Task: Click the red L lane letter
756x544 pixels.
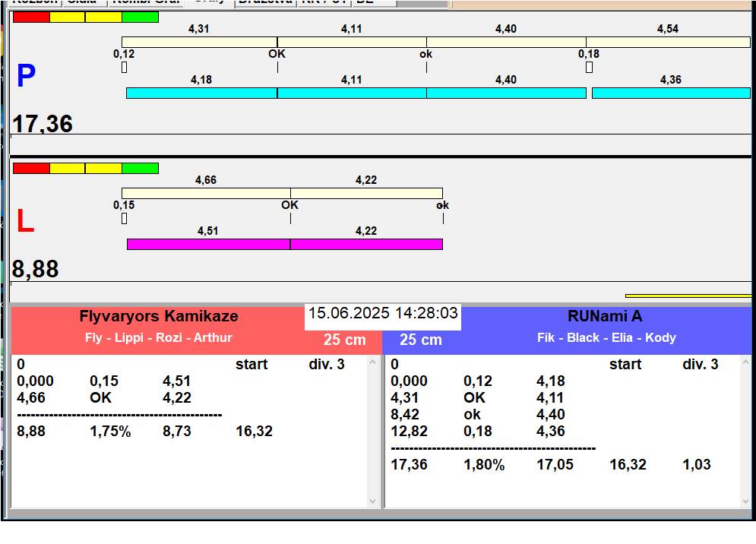Action: [x=25, y=222]
